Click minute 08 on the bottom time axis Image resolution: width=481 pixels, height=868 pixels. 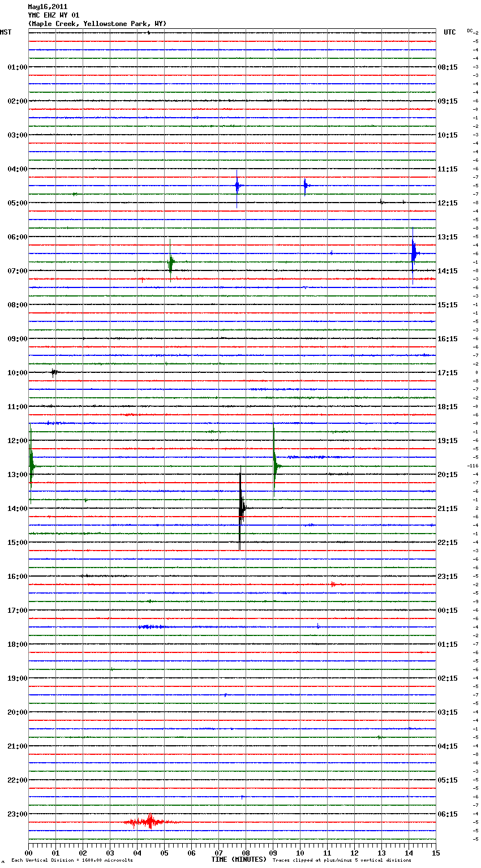point(246,853)
